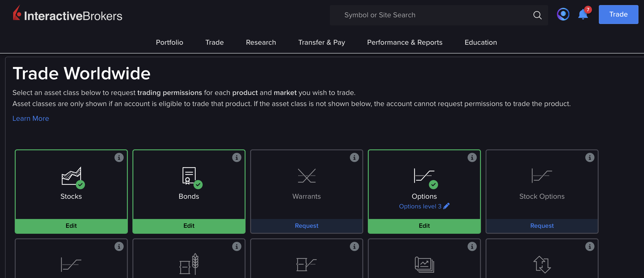644x278 pixels.
Task: Click the green checkmark on the Bonds tile
Action: (198, 184)
